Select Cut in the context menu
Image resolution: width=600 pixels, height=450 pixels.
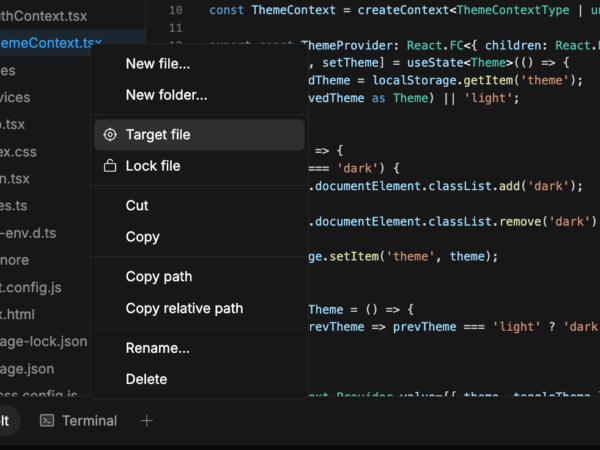point(199,205)
